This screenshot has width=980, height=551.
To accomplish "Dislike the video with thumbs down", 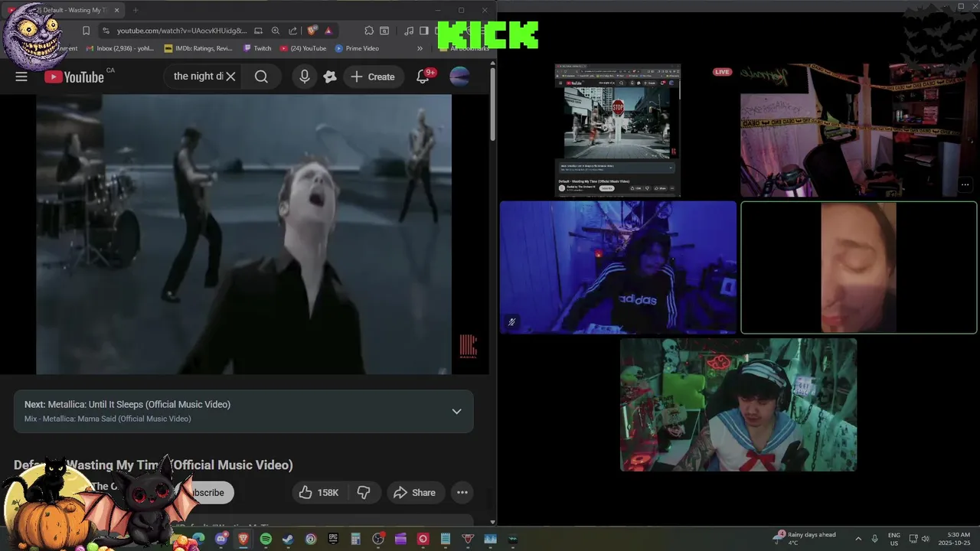I will (x=364, y=493).
